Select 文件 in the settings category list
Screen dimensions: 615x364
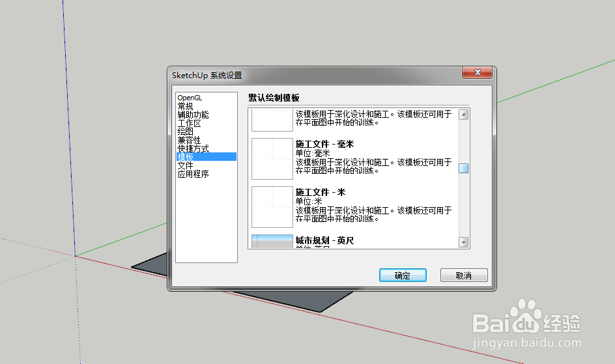point(185,165)
